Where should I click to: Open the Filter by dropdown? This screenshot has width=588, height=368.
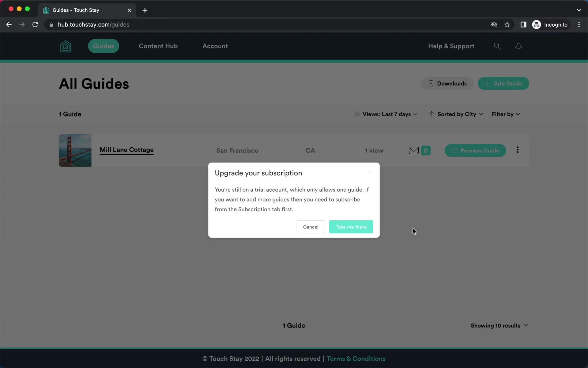click(x=506, y=114)
